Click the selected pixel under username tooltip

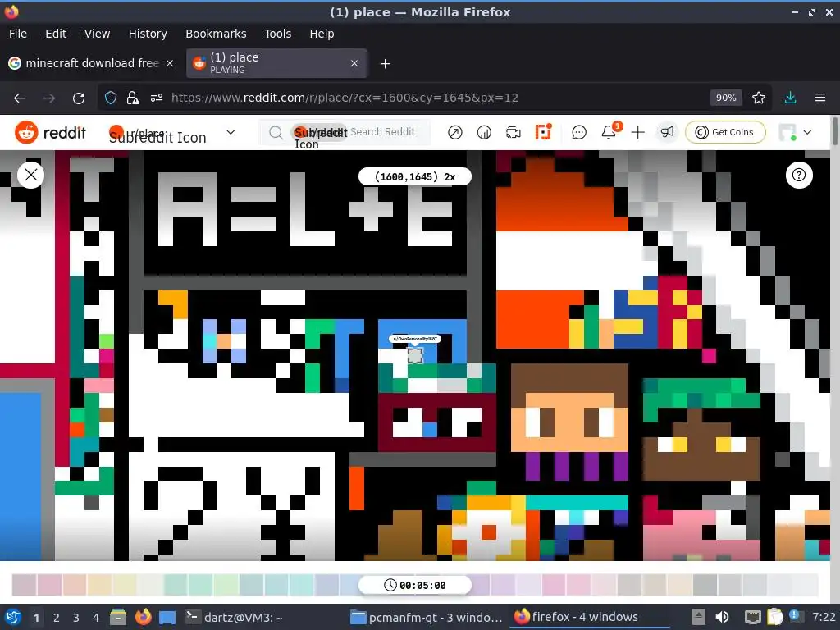click(415, 354)
